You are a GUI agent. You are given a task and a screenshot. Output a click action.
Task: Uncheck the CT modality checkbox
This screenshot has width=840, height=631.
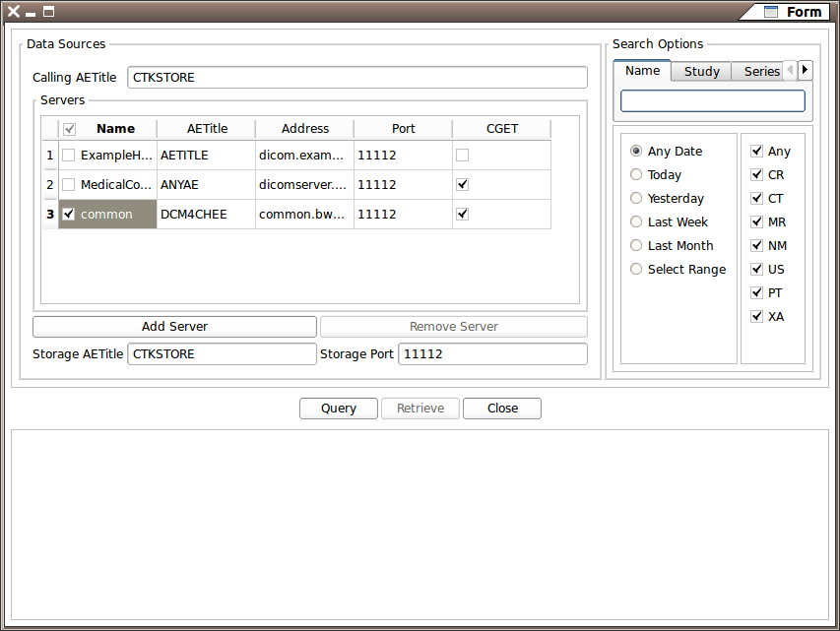click(756, 199)
